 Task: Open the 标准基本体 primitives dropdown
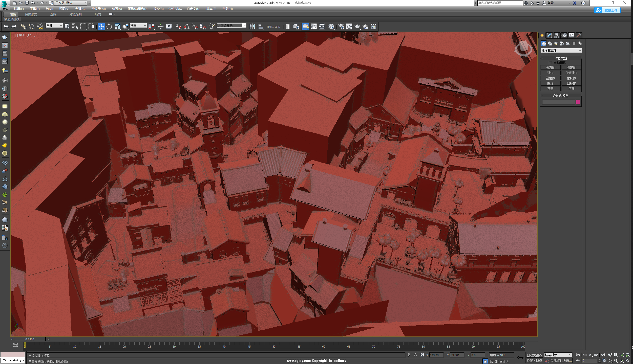pos(561,51)
